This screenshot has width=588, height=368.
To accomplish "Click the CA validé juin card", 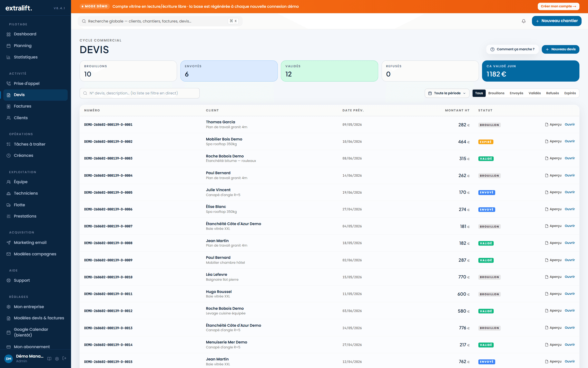I will pos(530,71).
